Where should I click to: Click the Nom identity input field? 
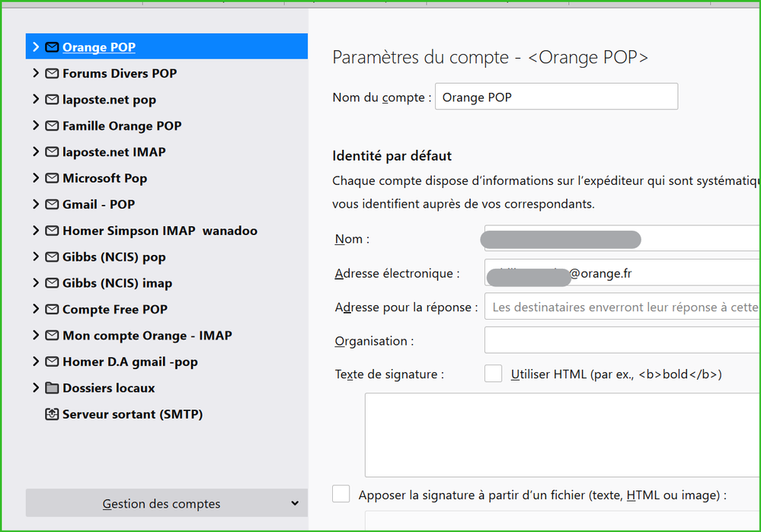tap(622, 238)
